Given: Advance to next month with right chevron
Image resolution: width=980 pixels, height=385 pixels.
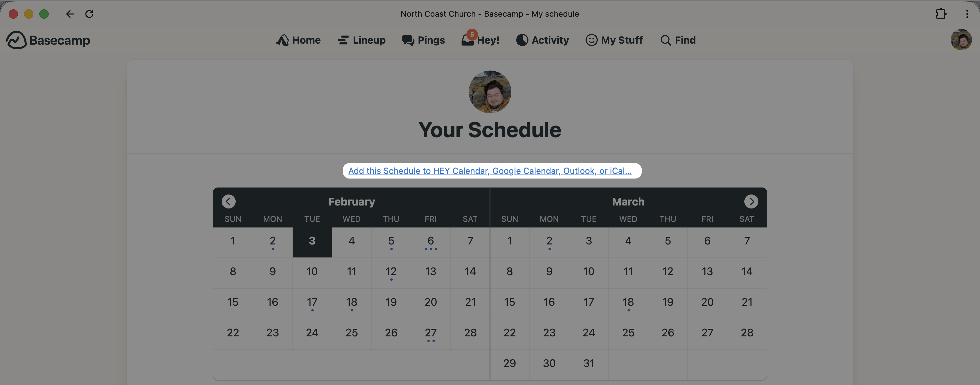Looking at the screenshot, I should point(751,201).
